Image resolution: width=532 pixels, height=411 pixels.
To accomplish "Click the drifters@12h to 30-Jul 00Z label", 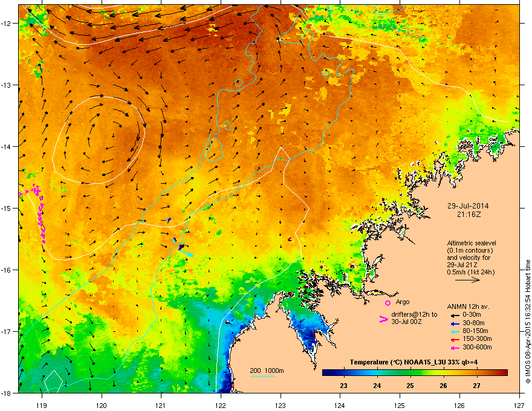I will coord(414,318).
